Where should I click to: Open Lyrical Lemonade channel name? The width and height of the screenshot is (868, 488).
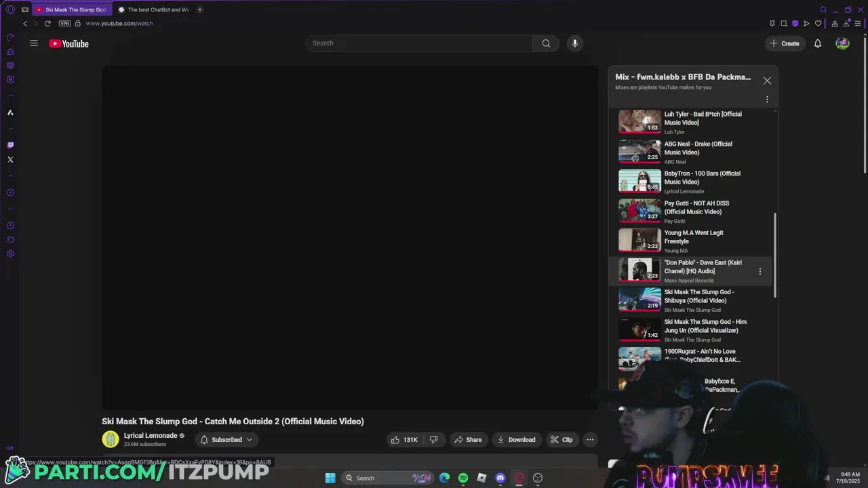151,436
